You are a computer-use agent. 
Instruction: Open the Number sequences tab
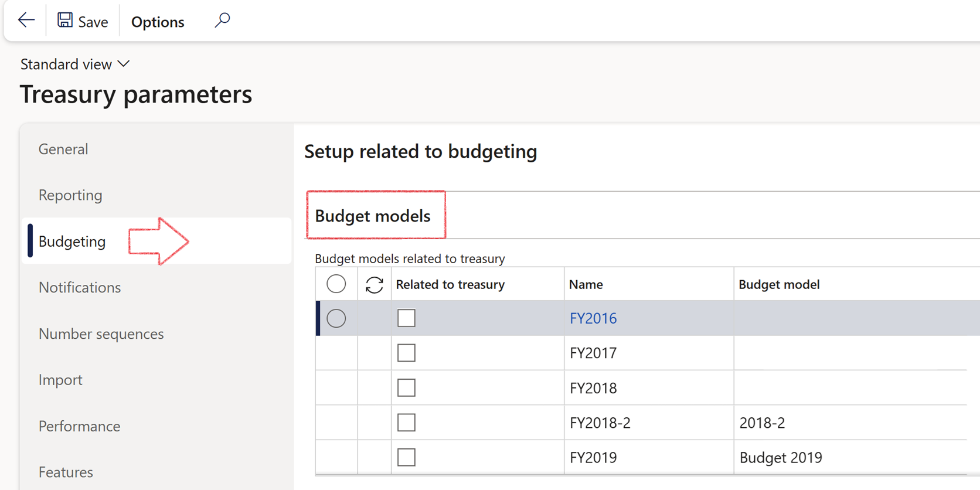101,334
